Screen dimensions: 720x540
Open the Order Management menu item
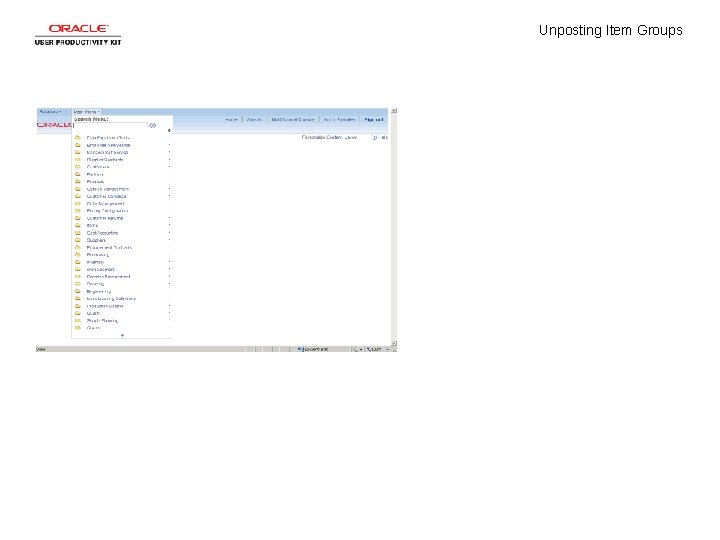(106, 203)
